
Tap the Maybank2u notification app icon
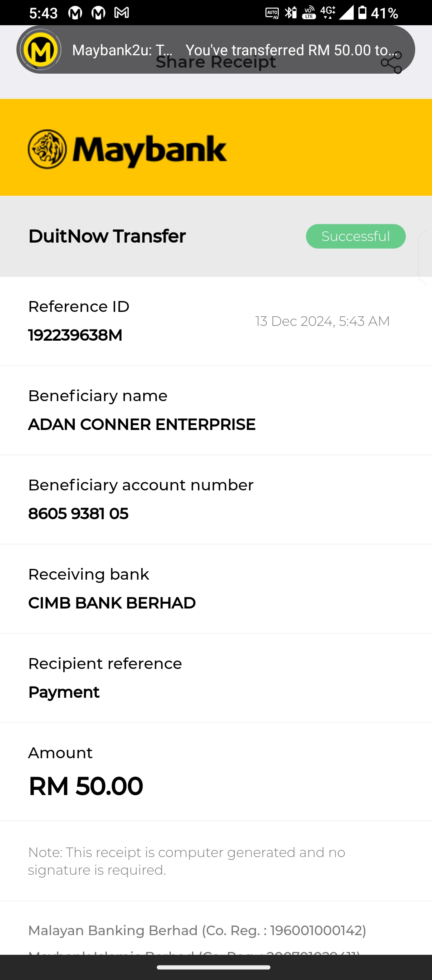click(40, 50)
